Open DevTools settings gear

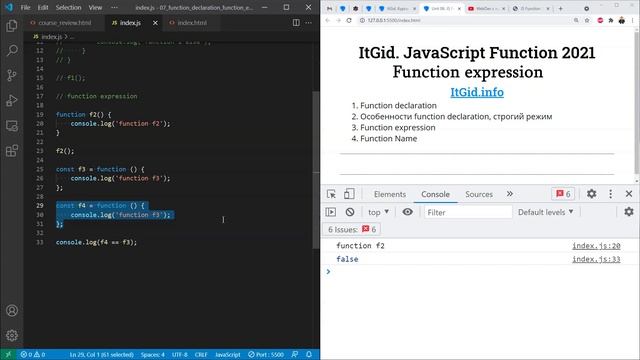pos(591,194)
